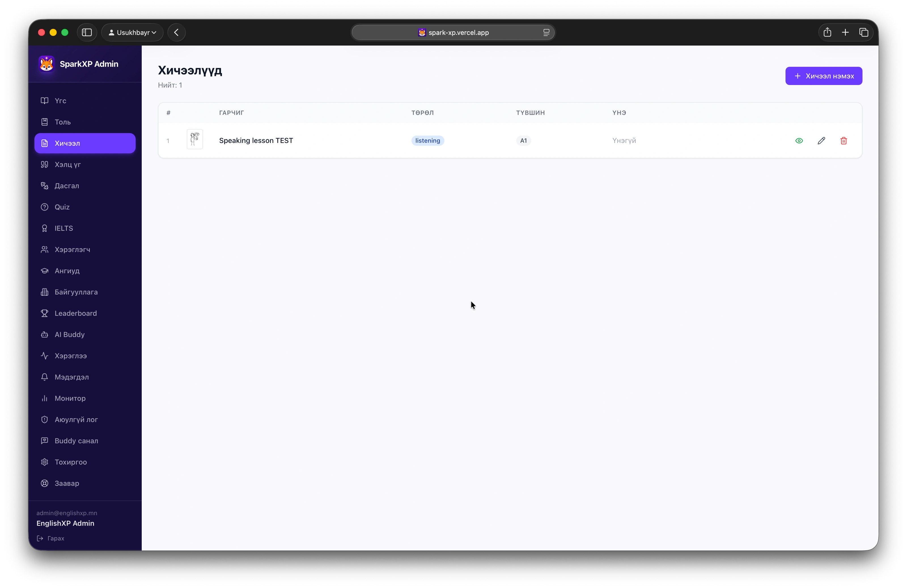Select the Хичээл sidebar item

(84, 143)
